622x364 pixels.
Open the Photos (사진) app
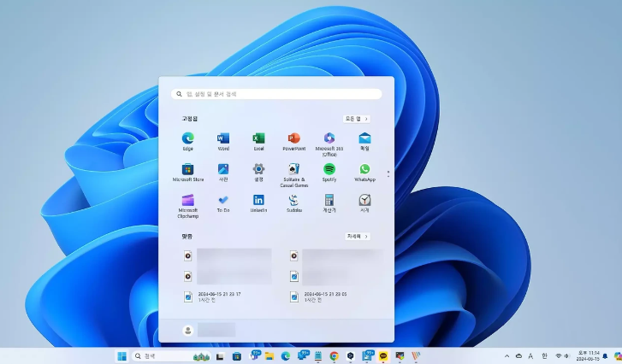click(x=223, y=173)
